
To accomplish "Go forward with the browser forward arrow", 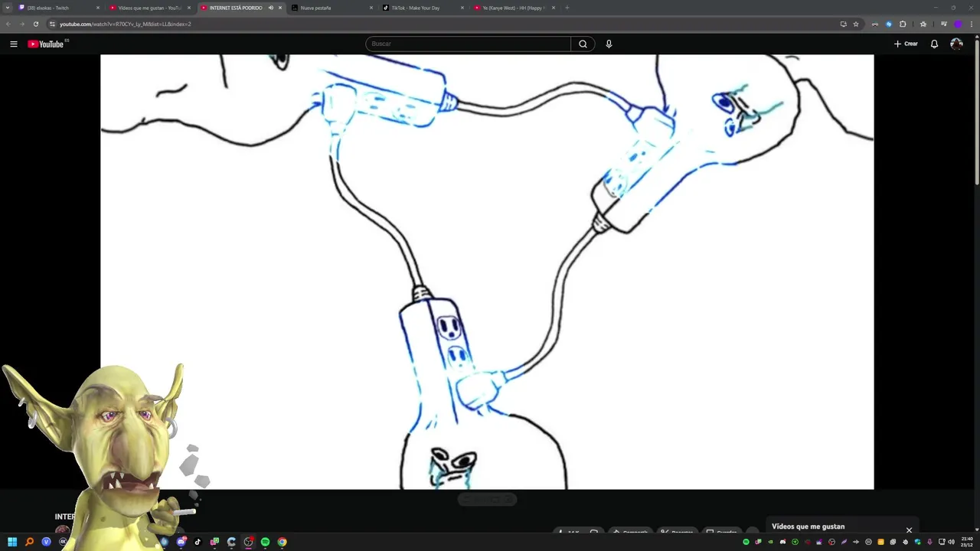I will point(21,24).
